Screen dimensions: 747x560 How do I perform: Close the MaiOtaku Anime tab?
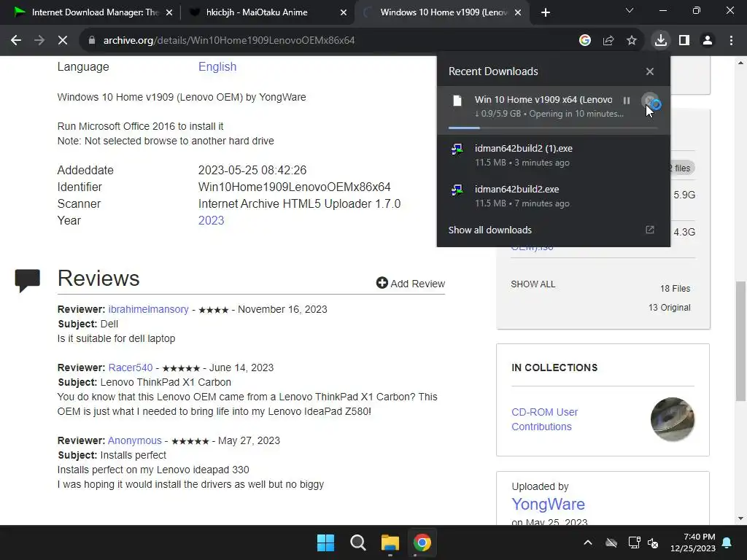(344, 12)
